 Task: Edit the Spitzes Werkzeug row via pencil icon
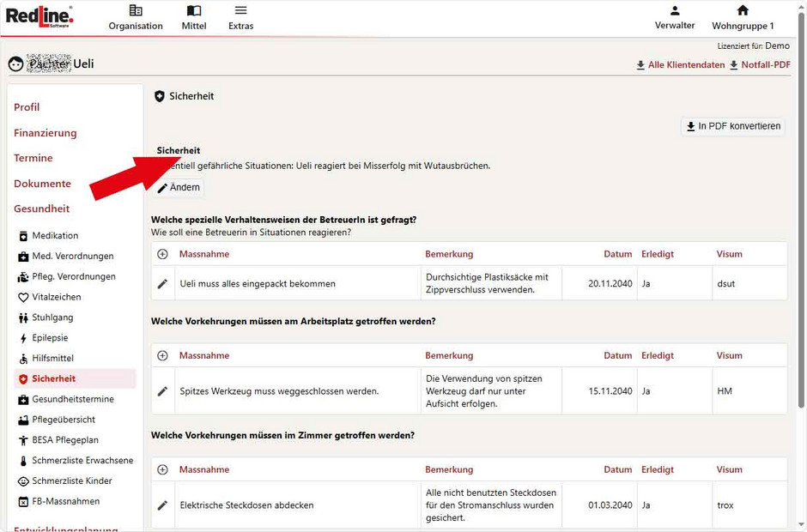point(162,390)
